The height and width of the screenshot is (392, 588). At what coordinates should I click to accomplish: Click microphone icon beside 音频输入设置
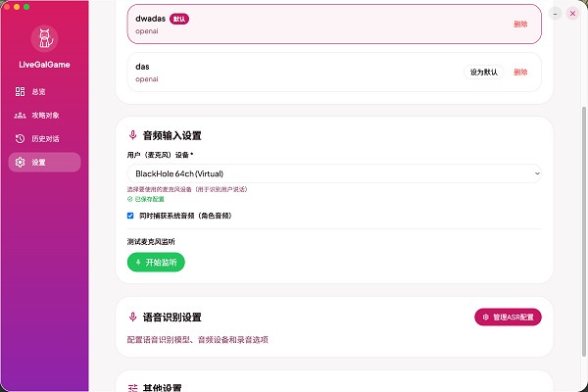pos(133,135)
